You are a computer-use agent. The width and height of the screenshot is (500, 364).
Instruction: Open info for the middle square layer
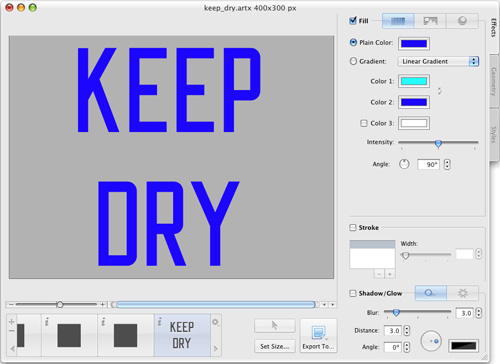click(x=103, y=322)
